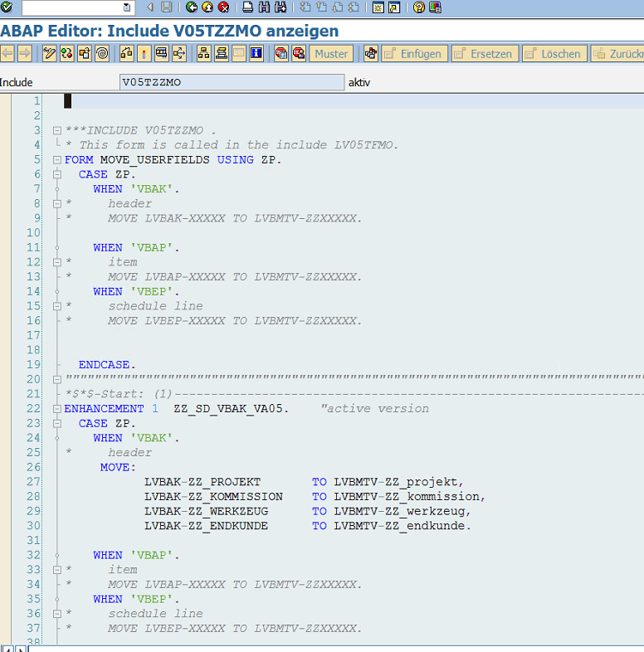Click the Display Object List hierarchy icon
Screen dimensions: 644x652
point(203,54)
